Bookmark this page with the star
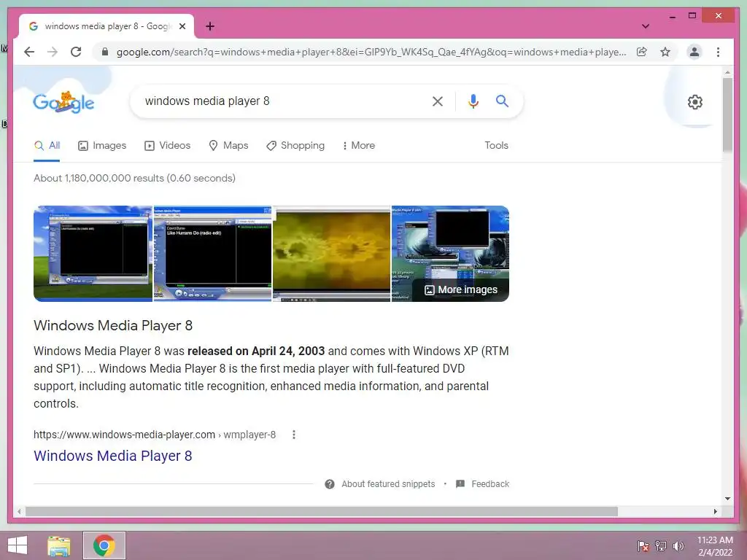This screenshot has width=747, height=560. (x=665, y=52)
